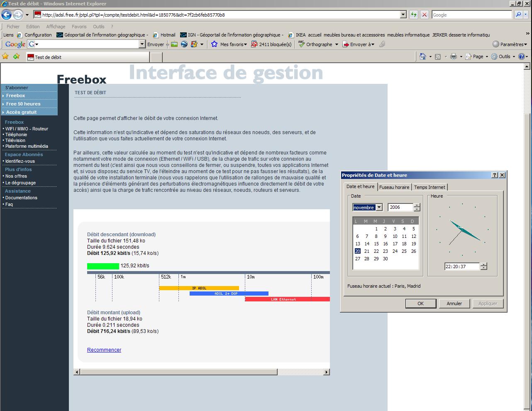Click the green download speed bar
The image size is (532, 411).
click(x=103, y=266)
